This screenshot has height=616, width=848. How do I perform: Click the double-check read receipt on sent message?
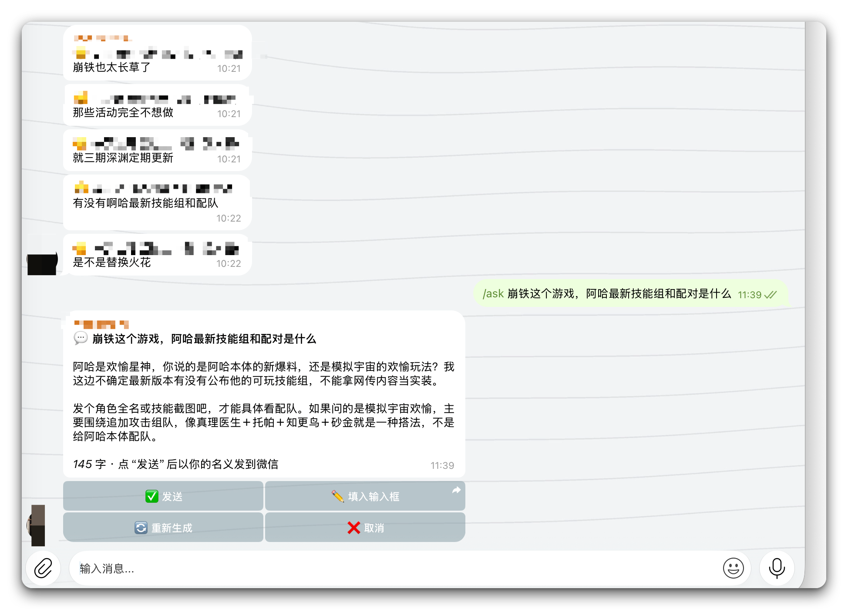point(771,295)
